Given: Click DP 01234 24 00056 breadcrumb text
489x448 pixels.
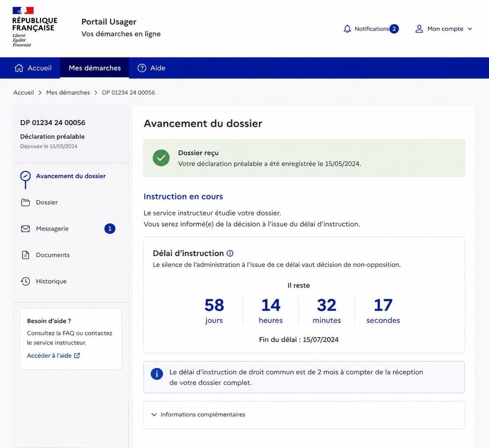Looking at the screenshot, I should [x=128, y=93].
